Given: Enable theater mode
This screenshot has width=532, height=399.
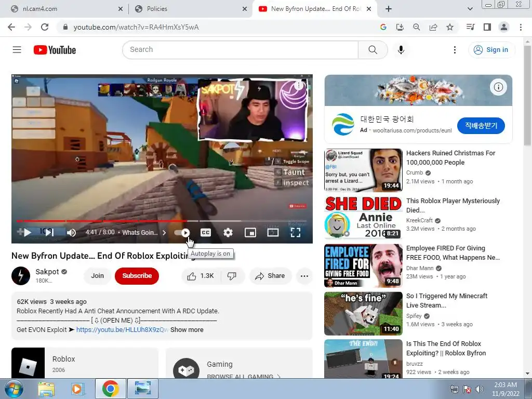Looking at the screenshot, I should click(x=273, y=232).
